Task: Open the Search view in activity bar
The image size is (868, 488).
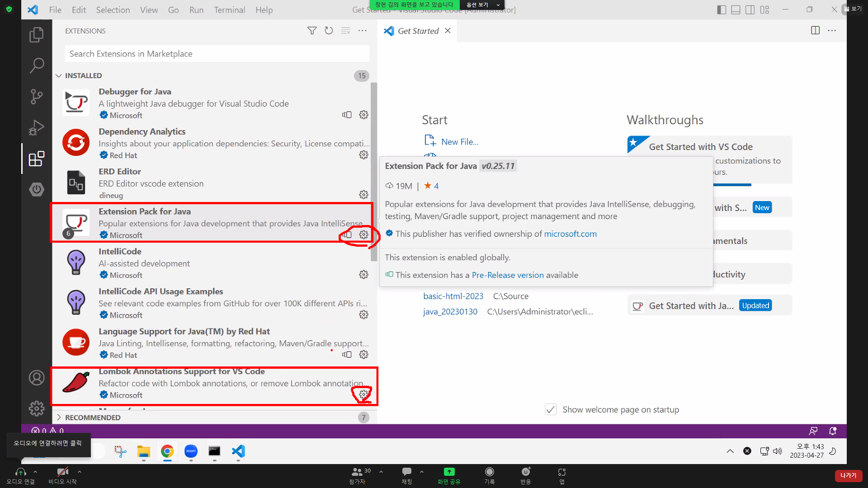Action: point(36,66)
